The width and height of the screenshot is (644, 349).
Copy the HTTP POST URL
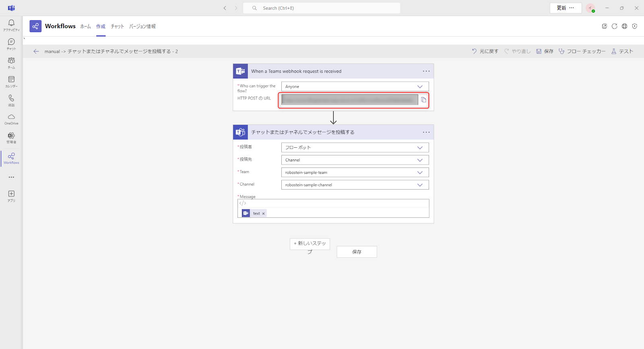click(423, 100)
